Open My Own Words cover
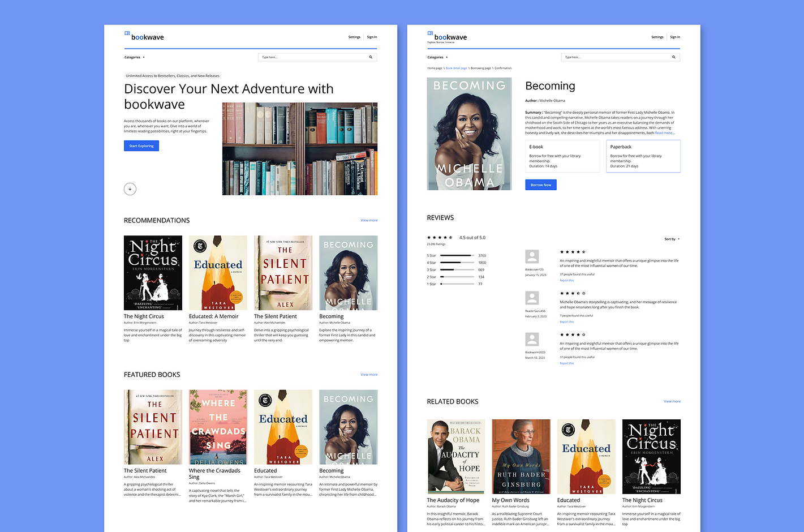 (521, 457)
